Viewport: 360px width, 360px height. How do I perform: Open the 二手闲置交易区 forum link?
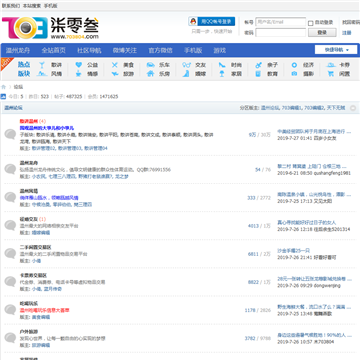pos(35,247)
